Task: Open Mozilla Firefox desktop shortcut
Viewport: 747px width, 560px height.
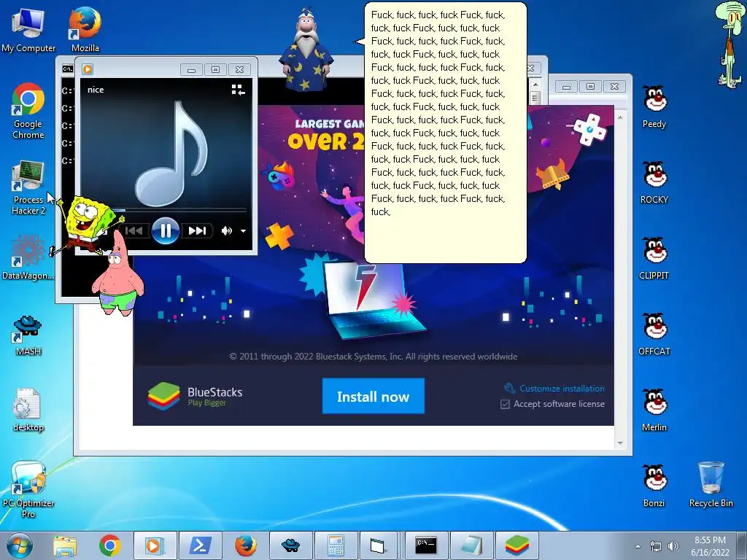Action: coord(85,28)
